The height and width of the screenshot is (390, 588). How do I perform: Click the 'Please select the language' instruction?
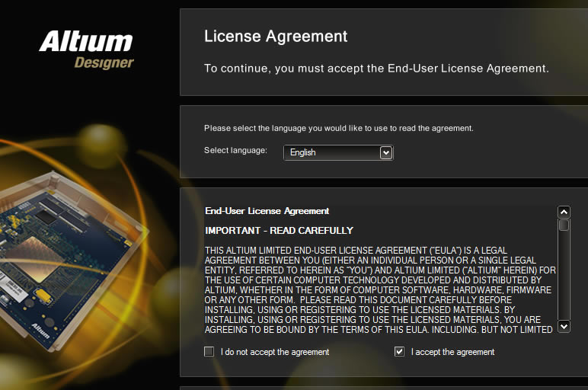339,128
